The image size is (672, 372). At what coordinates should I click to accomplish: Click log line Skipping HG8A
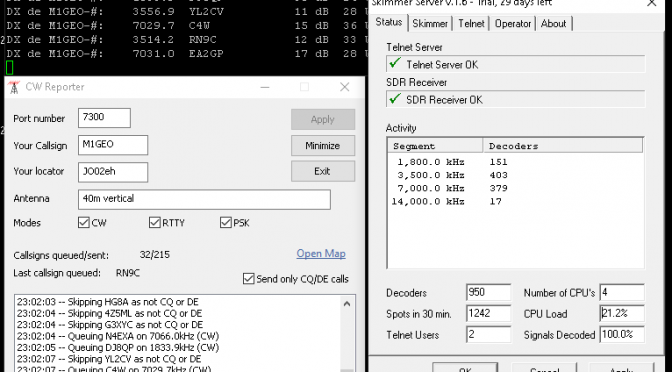(x=108, y=302)
